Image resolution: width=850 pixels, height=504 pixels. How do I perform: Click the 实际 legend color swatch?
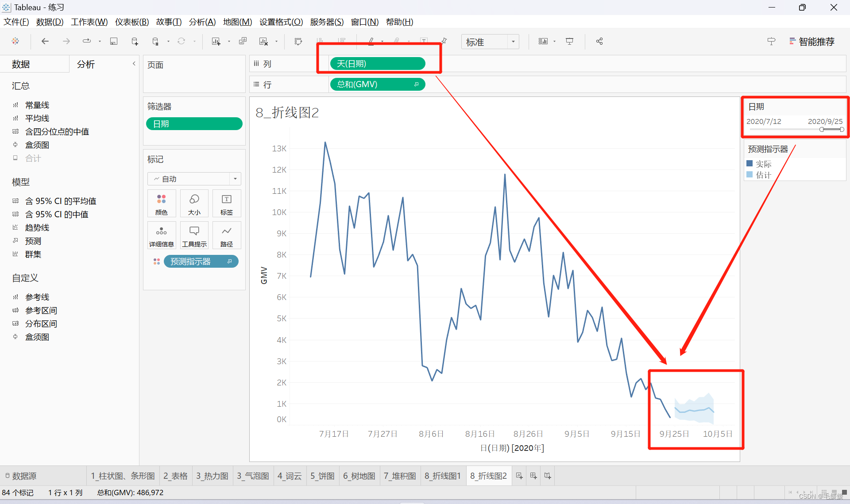coord(750,163)
